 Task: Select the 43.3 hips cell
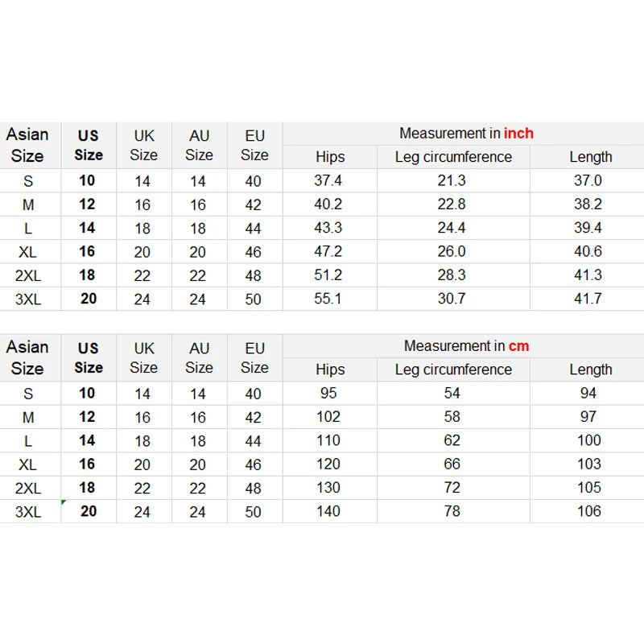click(328, 228)
